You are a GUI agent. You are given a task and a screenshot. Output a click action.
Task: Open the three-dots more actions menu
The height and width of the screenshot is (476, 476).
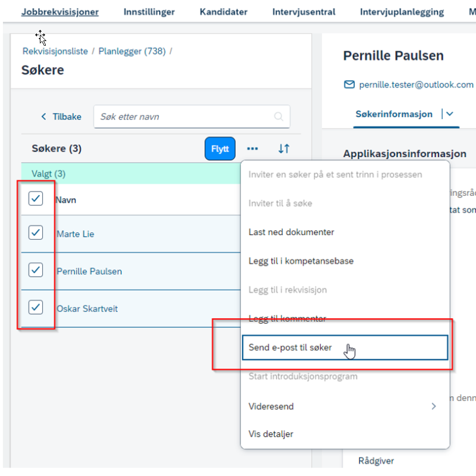[252, 149]
